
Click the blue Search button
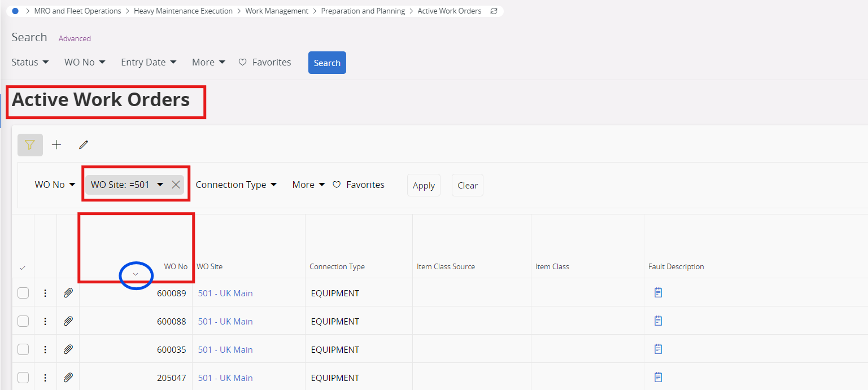click(327, 63)
